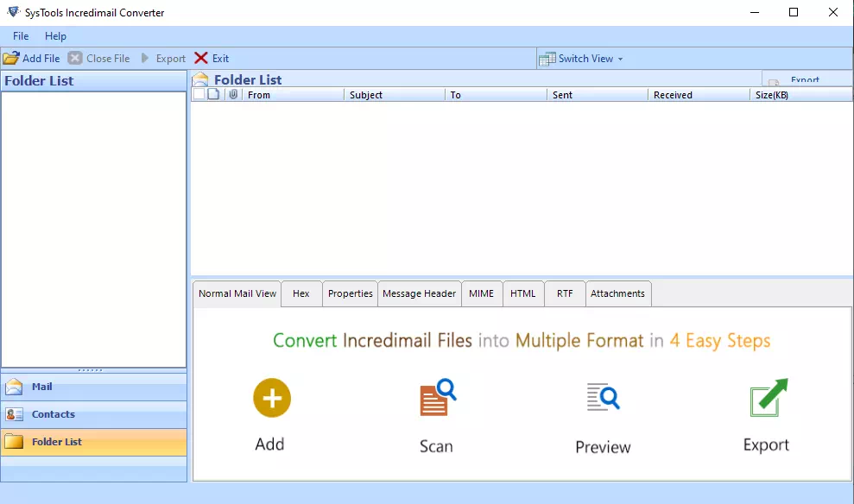Sort by the Subject column
The width and height of the screenshot is (854, 504).
(x=395, y=95)
